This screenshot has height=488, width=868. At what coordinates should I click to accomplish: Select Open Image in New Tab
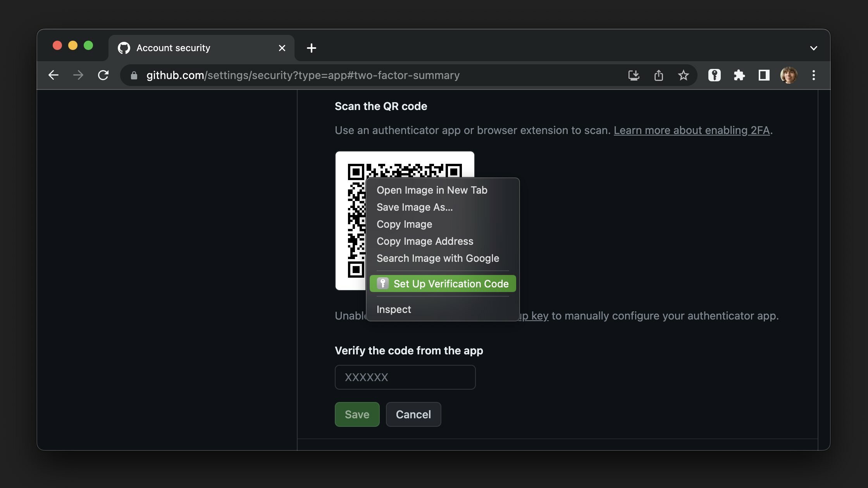[x=432, y=190]
